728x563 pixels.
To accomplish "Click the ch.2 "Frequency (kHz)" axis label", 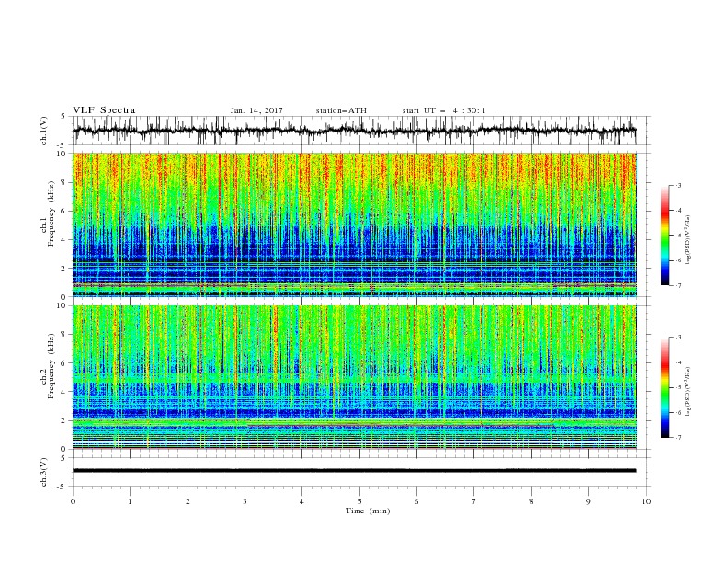I will click(51, 366).
